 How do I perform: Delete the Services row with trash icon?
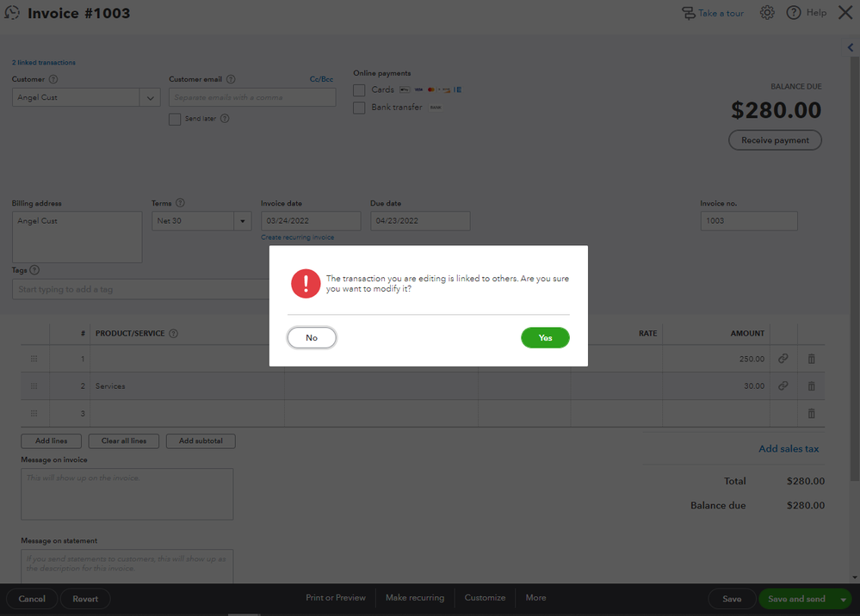point(811,385)
